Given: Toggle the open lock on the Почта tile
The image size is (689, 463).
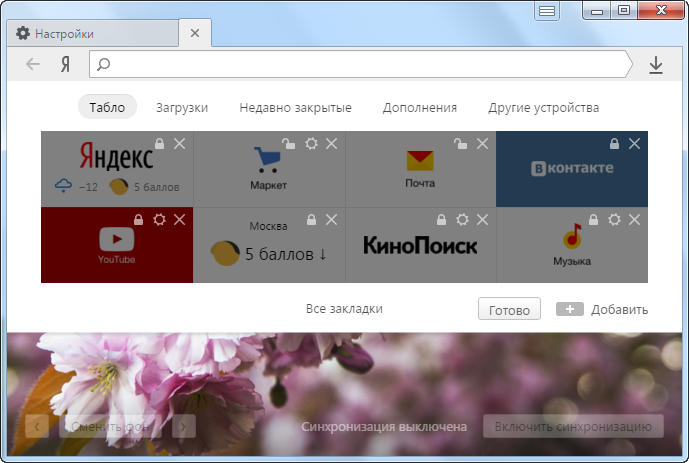Looking at the screenshot, I should [x=460, y=143].
